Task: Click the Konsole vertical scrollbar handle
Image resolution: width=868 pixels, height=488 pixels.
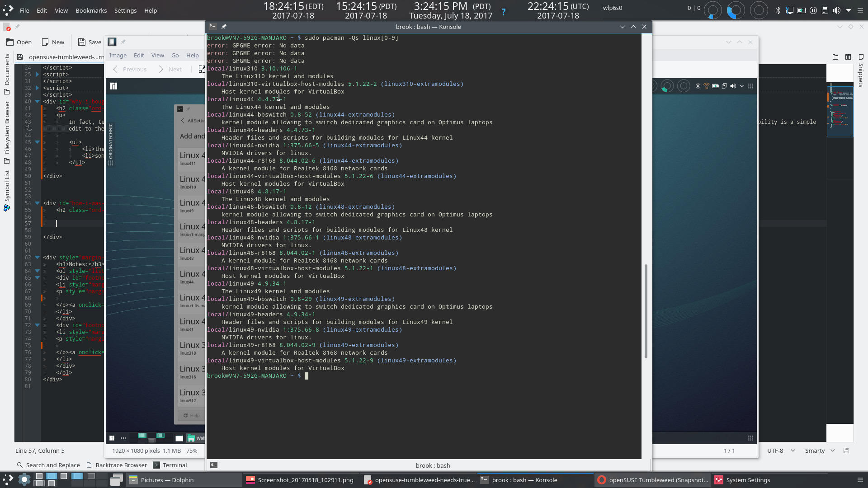Action: tap(646, 311)
